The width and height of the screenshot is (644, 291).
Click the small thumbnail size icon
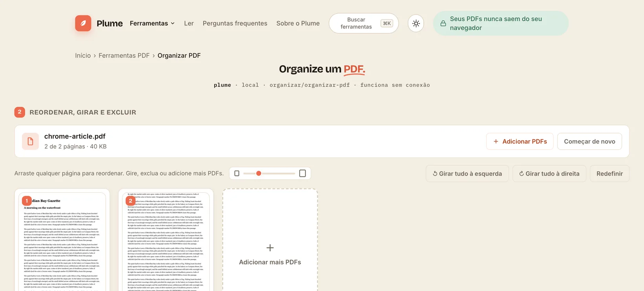(x=237, y=173)
